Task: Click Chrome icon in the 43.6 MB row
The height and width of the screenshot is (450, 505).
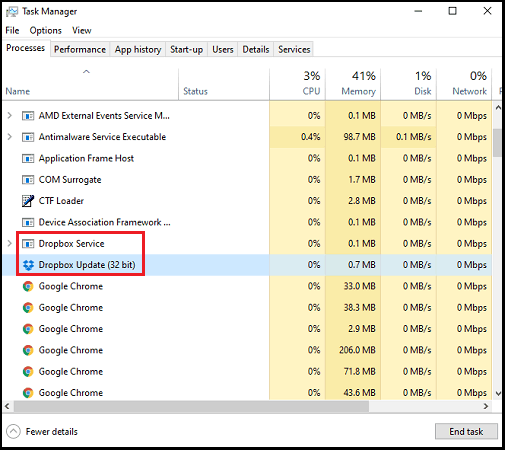Action: click(x=28, y=393)
